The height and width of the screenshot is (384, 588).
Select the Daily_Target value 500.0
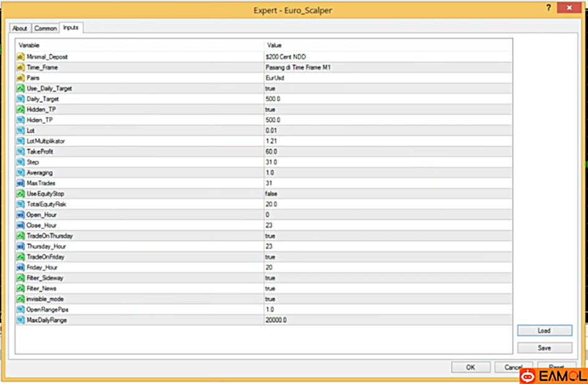click(273, 99)
